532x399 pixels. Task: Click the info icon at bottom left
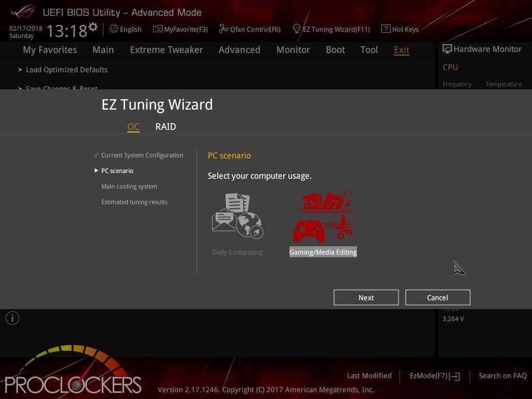click(12, 318)
